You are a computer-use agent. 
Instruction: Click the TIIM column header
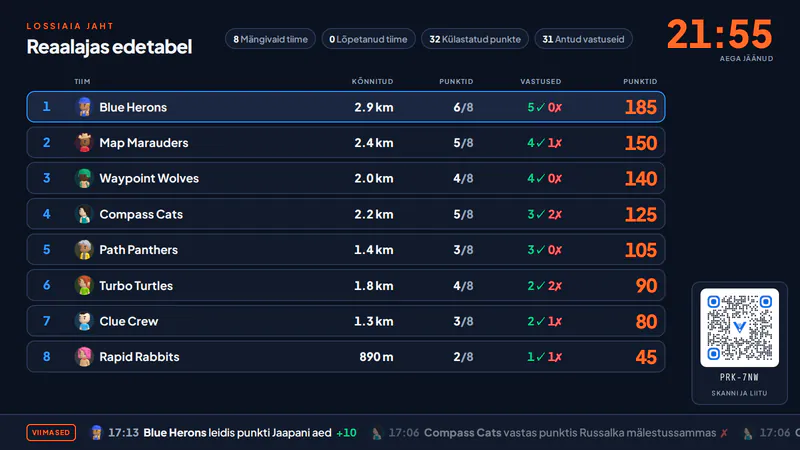[x=82, y=82]
